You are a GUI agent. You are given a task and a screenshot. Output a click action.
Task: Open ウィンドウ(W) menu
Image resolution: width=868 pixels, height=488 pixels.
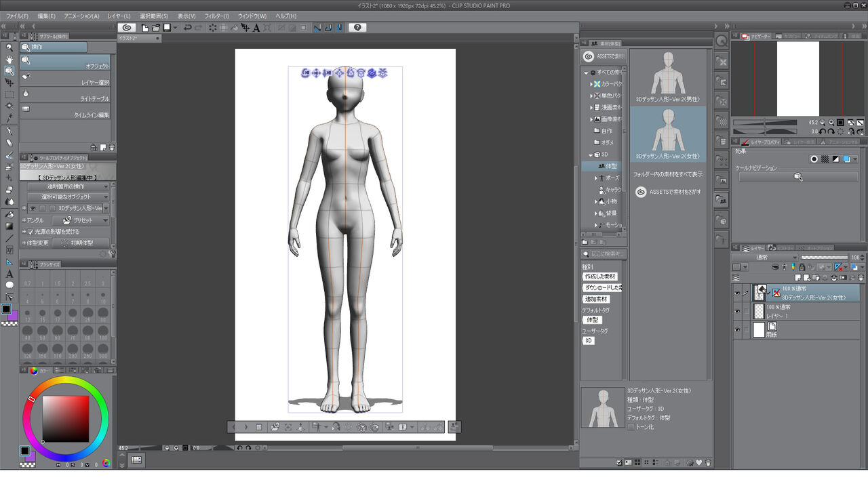click(252, 16)
